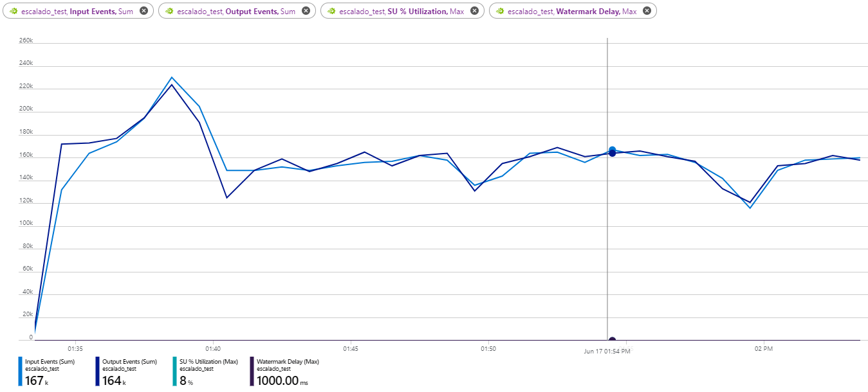
Task: Click the resource icon on Input Events chip
Action: pos(13,11)
